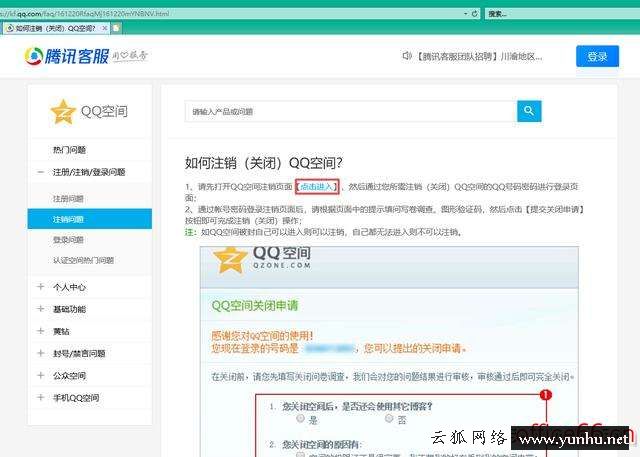Open the 腾讯客服团队招聘 announcement link
Image resolution: width=640 pixels, height=457 pixels.
(479, 56)
